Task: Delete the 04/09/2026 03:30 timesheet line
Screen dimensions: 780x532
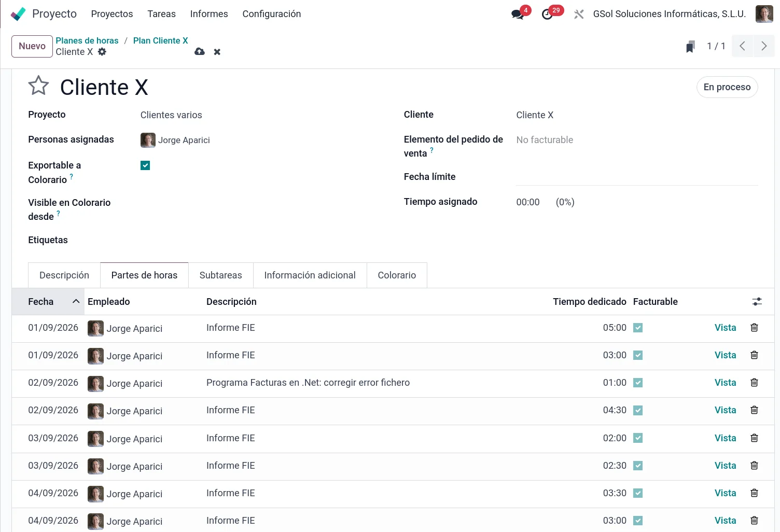Action: (x=755, y=493)
